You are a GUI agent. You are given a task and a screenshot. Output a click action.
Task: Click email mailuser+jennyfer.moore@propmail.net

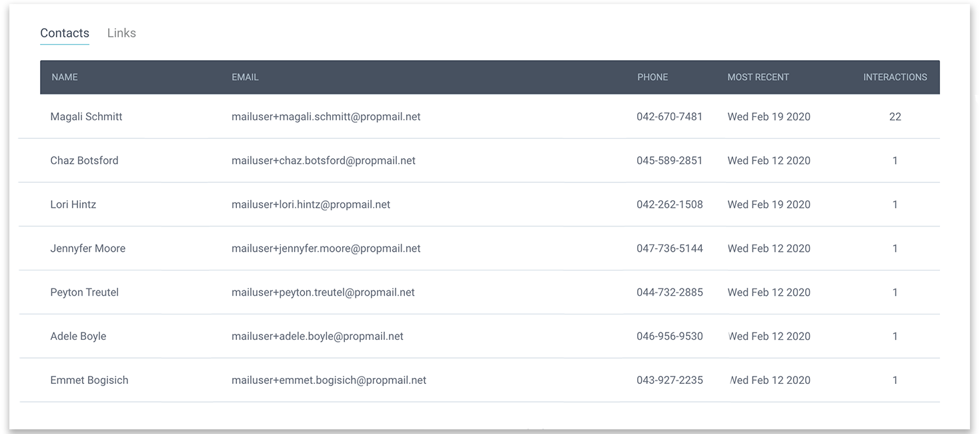coord(326,248)
